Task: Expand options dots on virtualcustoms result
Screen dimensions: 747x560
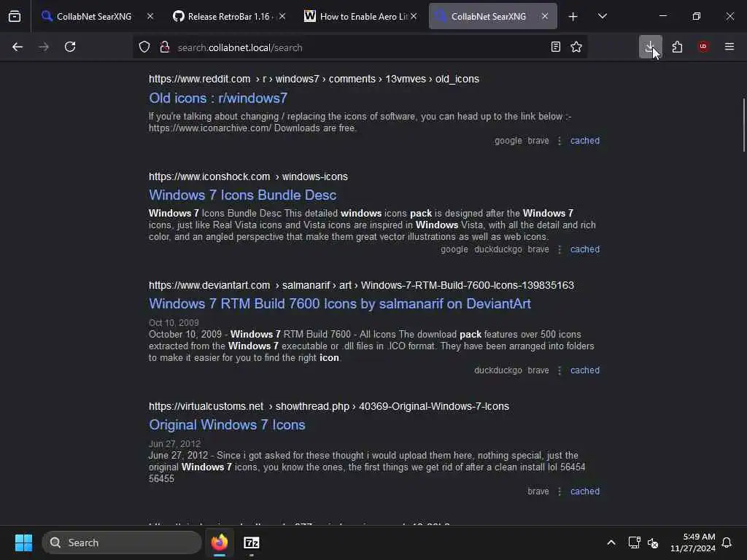Action: click(x=560, y=491)
